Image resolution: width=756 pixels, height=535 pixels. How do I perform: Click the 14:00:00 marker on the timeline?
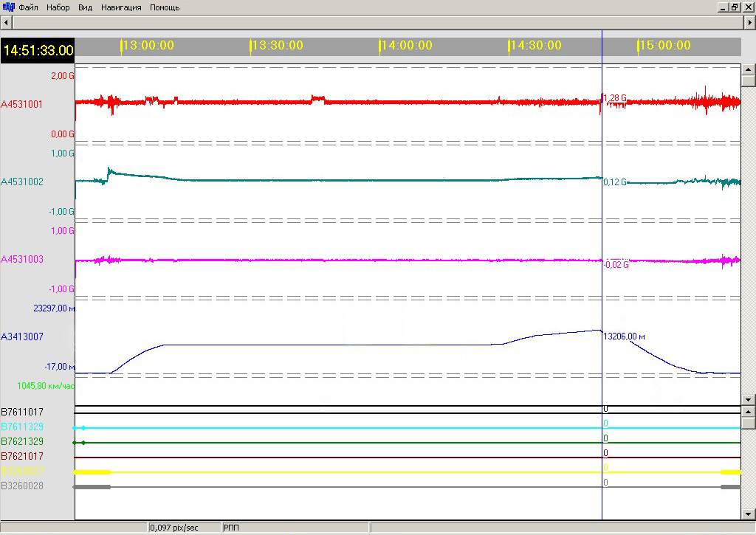[x=406, y=46]
